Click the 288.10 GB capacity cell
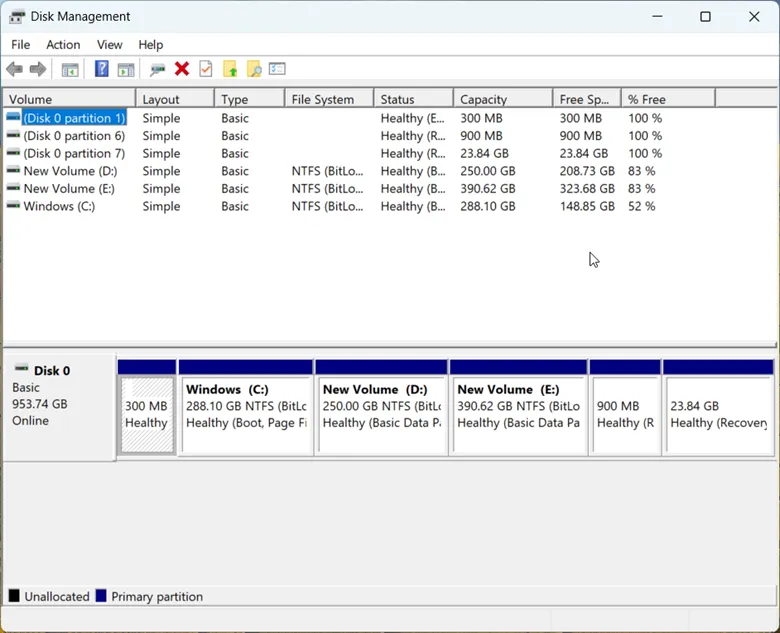 pyautogui.click(x=488, y=207)
